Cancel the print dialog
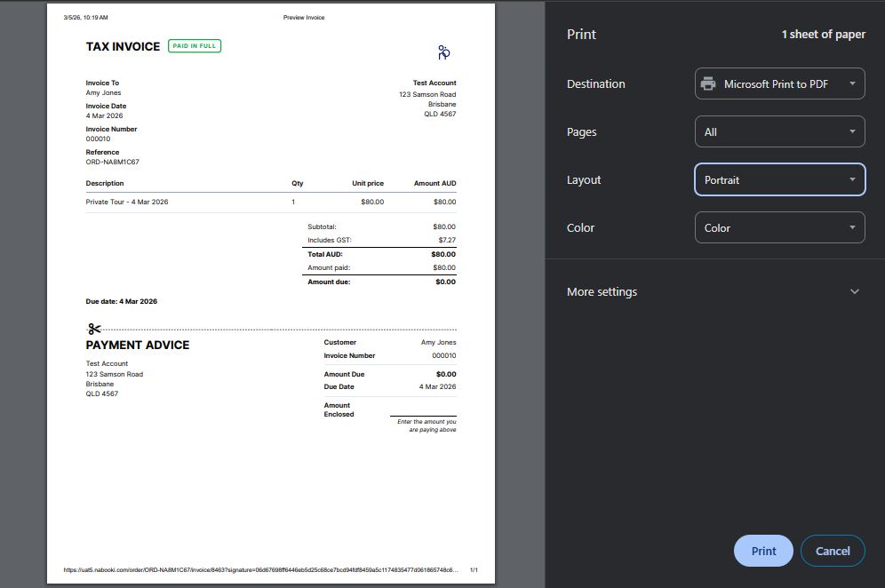Image resolution: width=885 pixels, height=588 pixels. click(x=833, y=551)
